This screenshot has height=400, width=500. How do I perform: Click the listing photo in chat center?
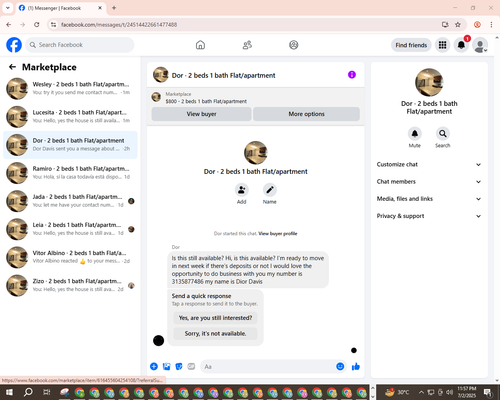click(x=256, y=153)
